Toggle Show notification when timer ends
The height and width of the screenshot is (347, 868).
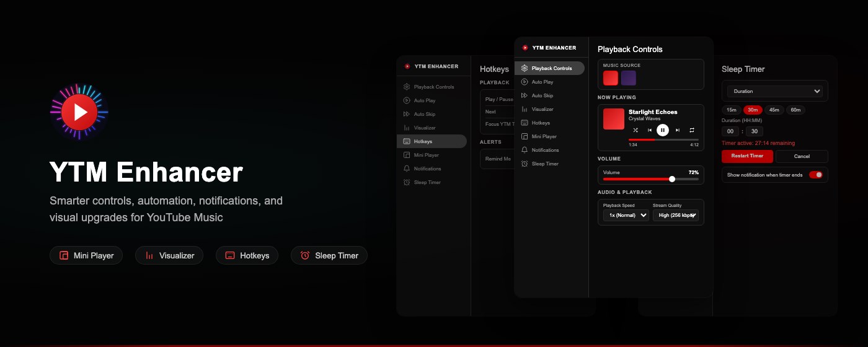(x=816, y=175)
